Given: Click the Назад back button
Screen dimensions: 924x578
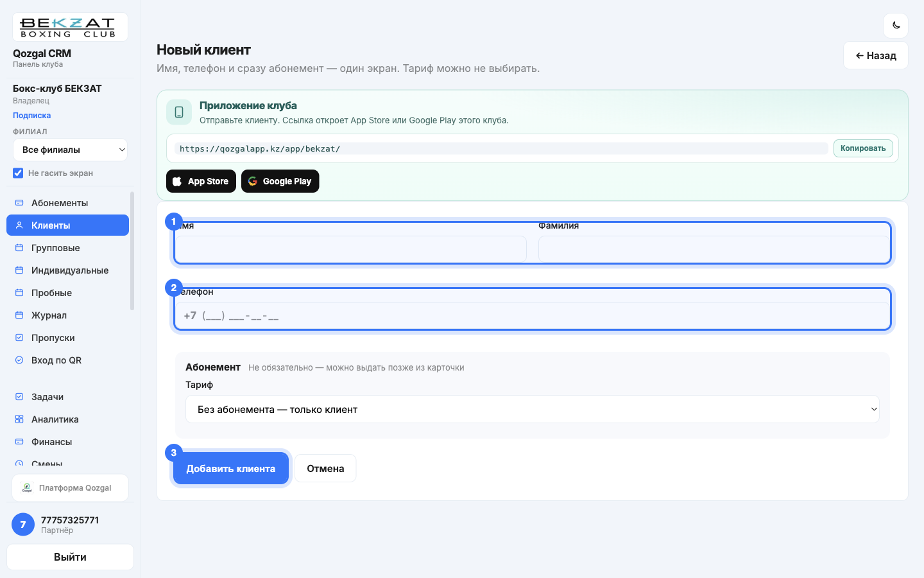Looking at the screenshot, I should pos(876,55).
